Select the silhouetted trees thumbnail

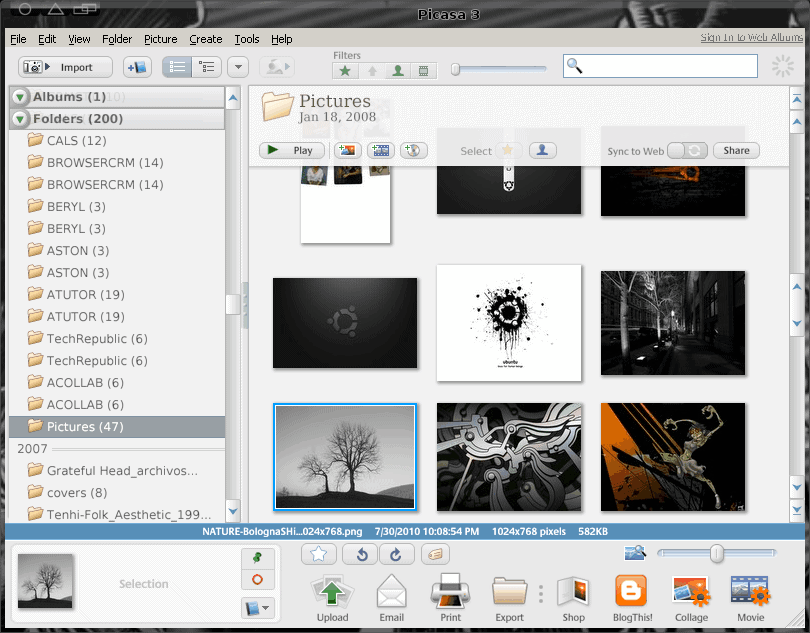coord(345,457)
